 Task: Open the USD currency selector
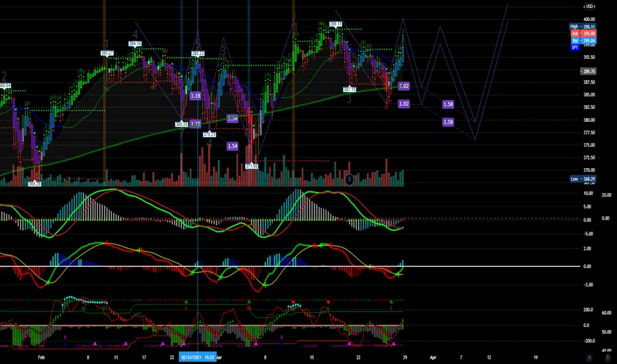click(589, 7)
